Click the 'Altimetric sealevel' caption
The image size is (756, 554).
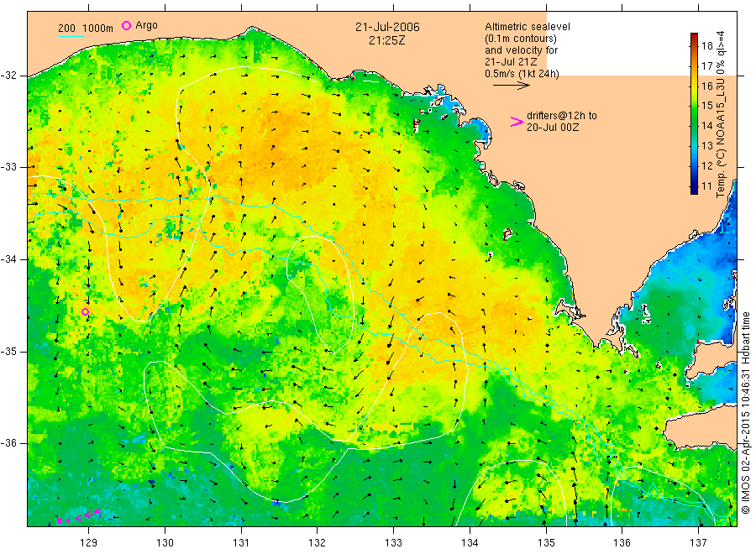pos(528,27)
